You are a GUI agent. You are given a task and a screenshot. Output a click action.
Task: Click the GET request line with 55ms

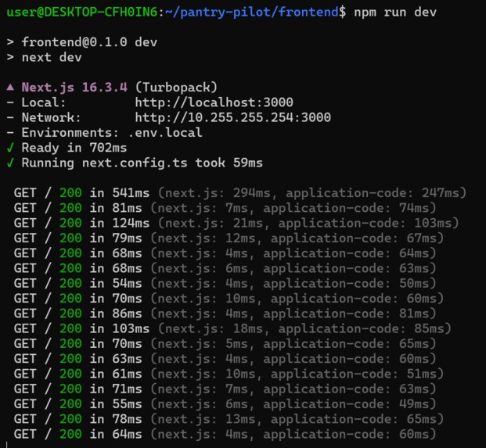point(225,404)
